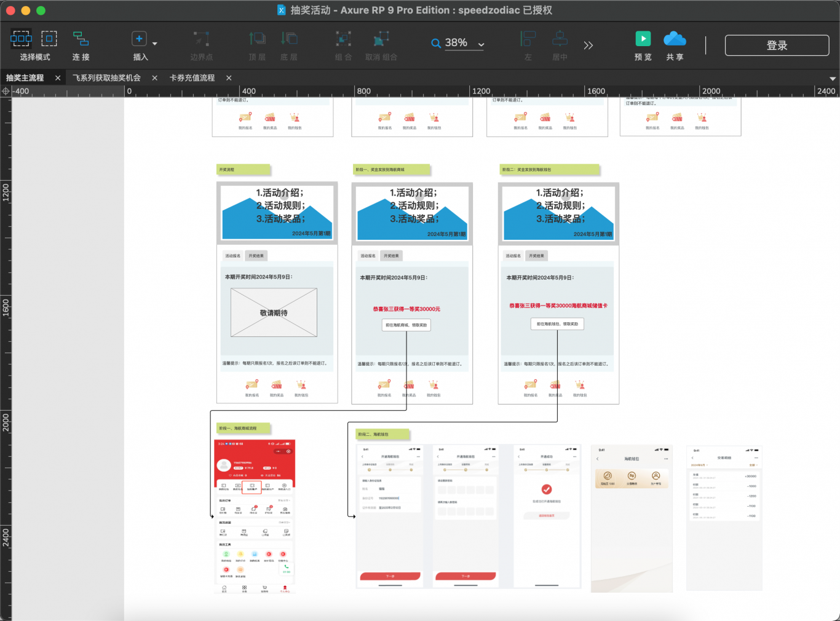The image size is (840, 621).
Task: Click the 登录 login button
Action: coord(777,45)
